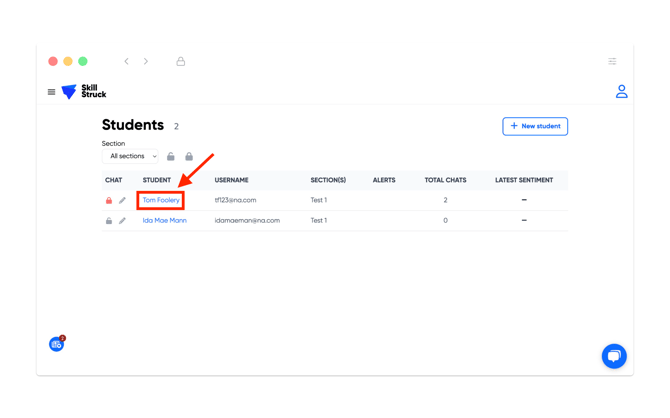Click the Skill Struck logo
This screenshot has width=670, height=418.
84,91
